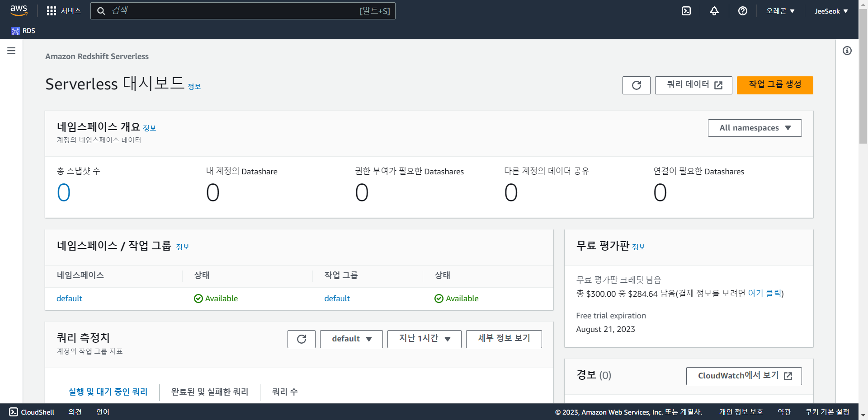
Task: Open the help question mark menu
Action: tap(743, 11)
